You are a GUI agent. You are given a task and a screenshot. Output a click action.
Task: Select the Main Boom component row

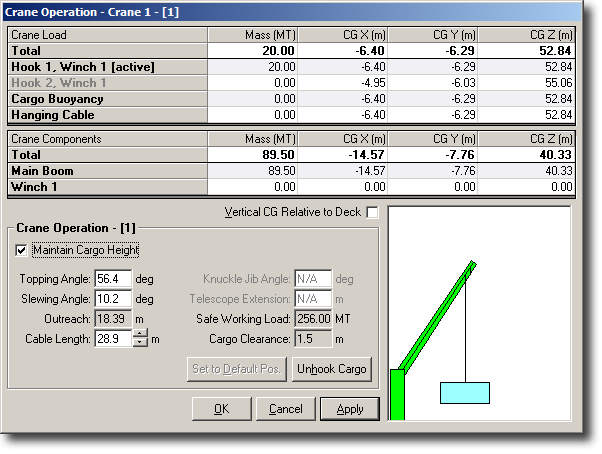(291, 171)
